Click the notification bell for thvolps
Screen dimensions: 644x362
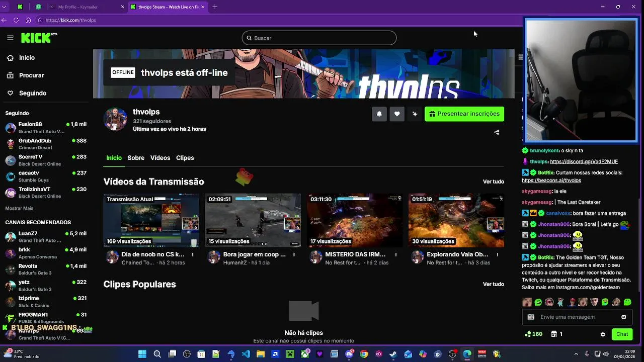379,114
